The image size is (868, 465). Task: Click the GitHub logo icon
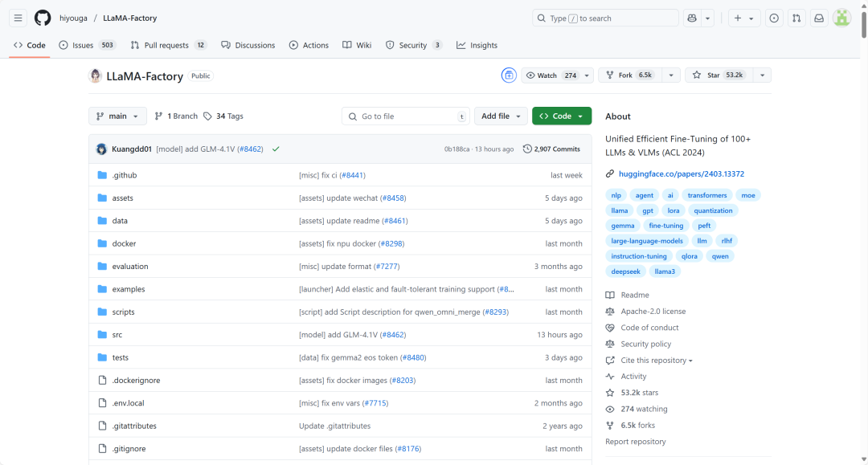43,18
